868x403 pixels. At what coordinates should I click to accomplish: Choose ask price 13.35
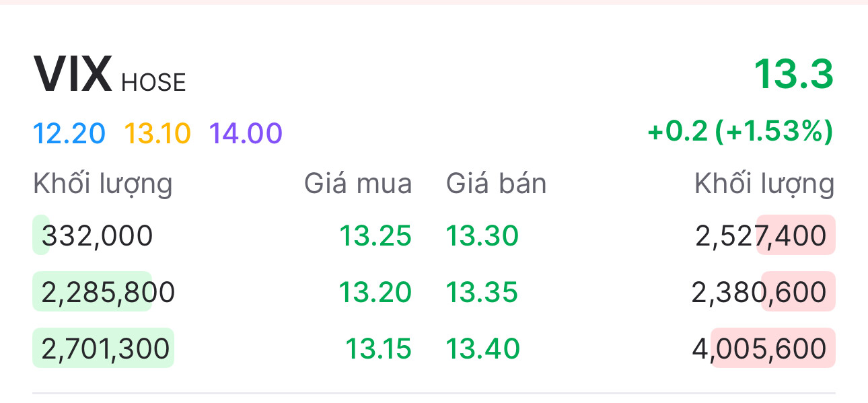point(482,293)
